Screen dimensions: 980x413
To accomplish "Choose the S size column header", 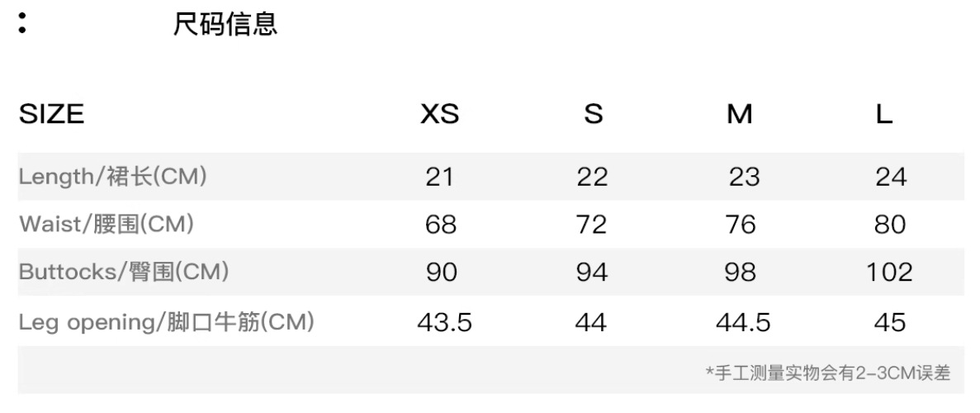I will pos(593,114).
